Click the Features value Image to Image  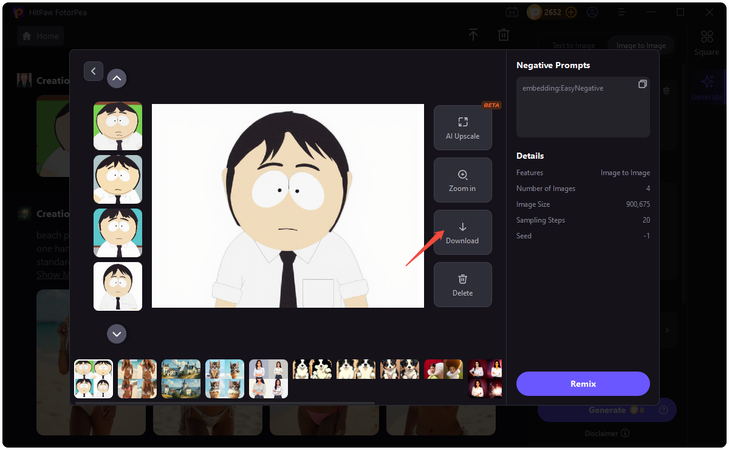click(x=625, y=172)
